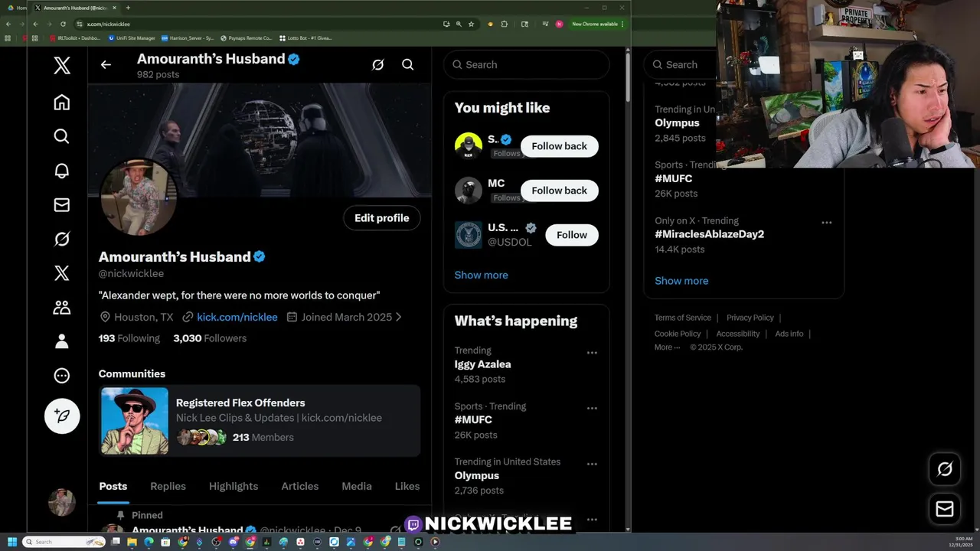Click the X logo in the sidebar

click(x=62, y=66)
